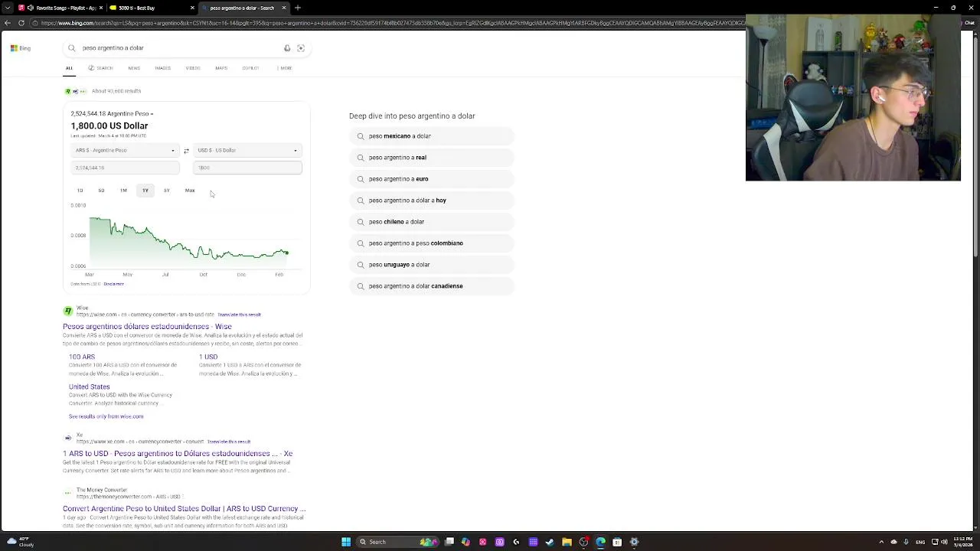Open the ARS Argentine Peso currency dropdown
Image resolution: width=980 pixels, height=551 pixels.
pos(125,151)
